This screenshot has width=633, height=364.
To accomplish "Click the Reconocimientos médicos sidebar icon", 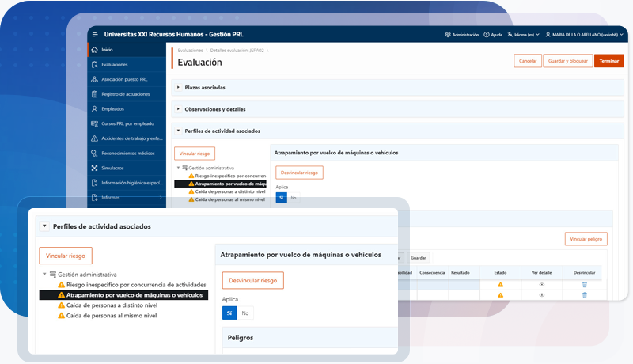I will (95, 153).
